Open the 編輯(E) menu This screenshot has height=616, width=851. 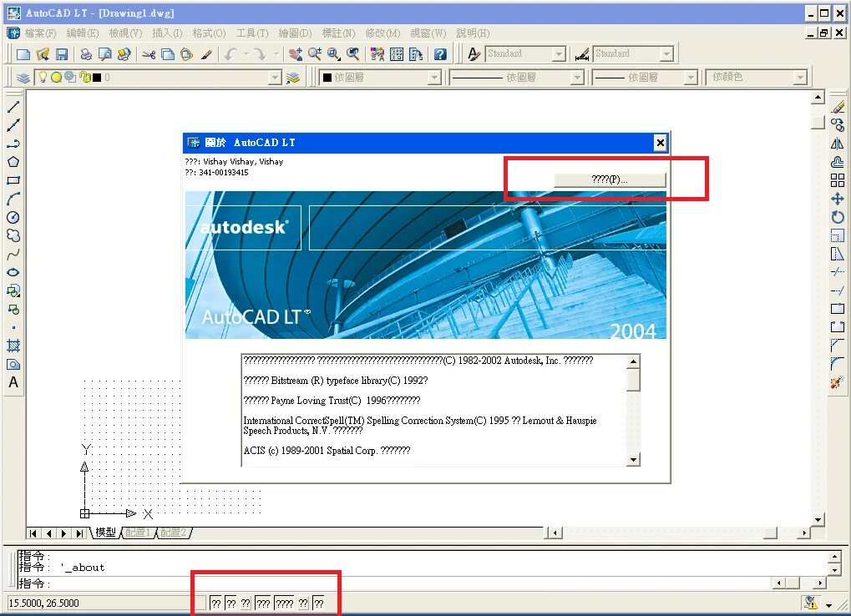(x=83, y=33)
